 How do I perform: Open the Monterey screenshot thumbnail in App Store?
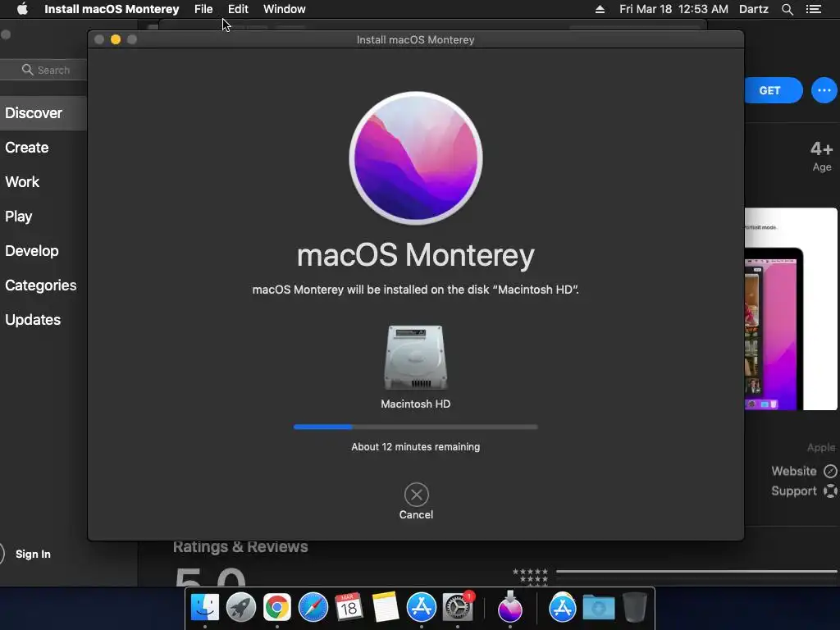coord(791,309)
